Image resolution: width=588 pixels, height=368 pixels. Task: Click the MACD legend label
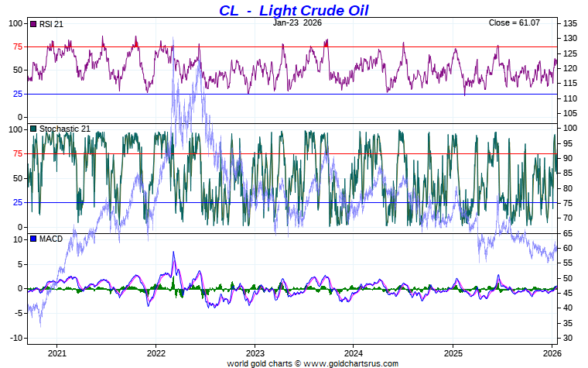point(51,239)
